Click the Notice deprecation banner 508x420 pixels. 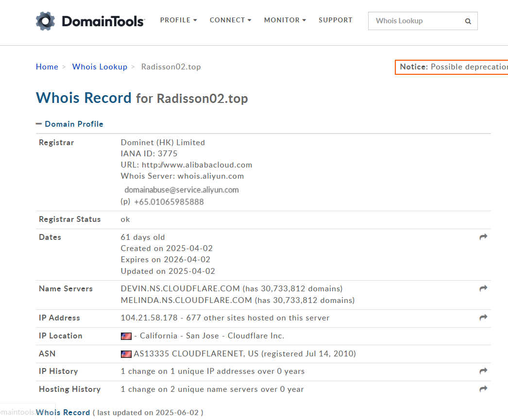point(452,67)
